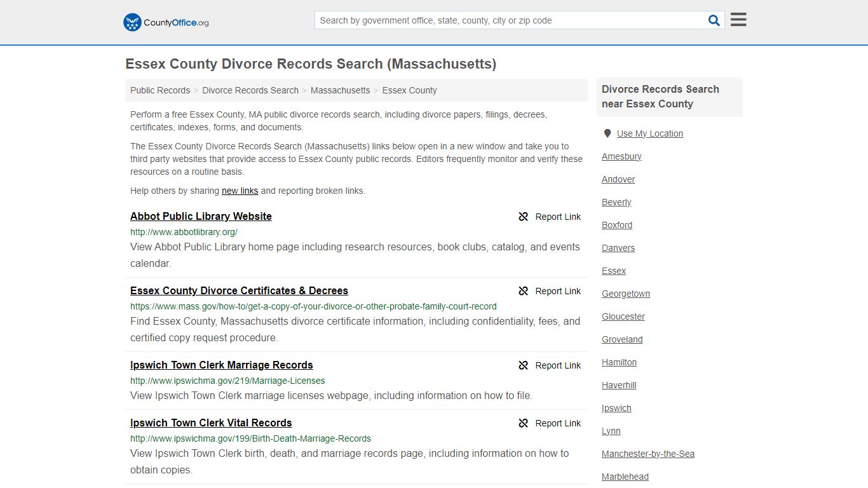Click broken-link icon for Ipswich Marriage Records
This screenshot has height=488, width=868.
pyautogui.click(x=524, y=365)
